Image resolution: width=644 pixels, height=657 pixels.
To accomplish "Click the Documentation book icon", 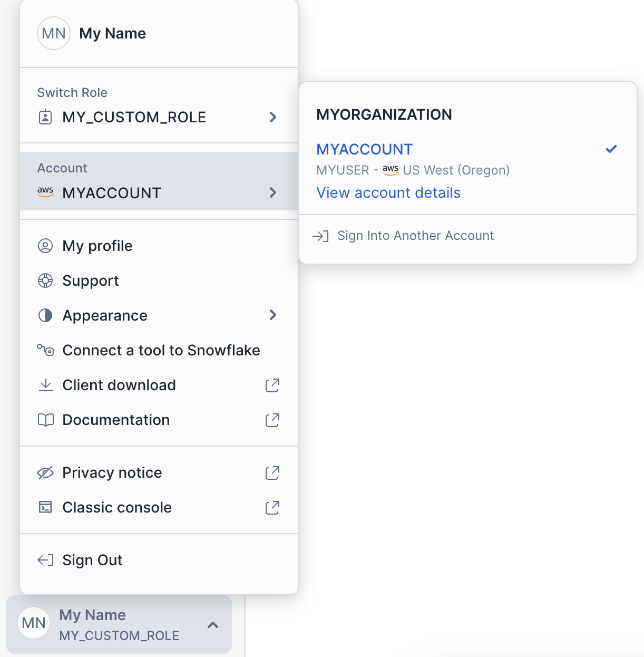I will (x=46, y=420).
